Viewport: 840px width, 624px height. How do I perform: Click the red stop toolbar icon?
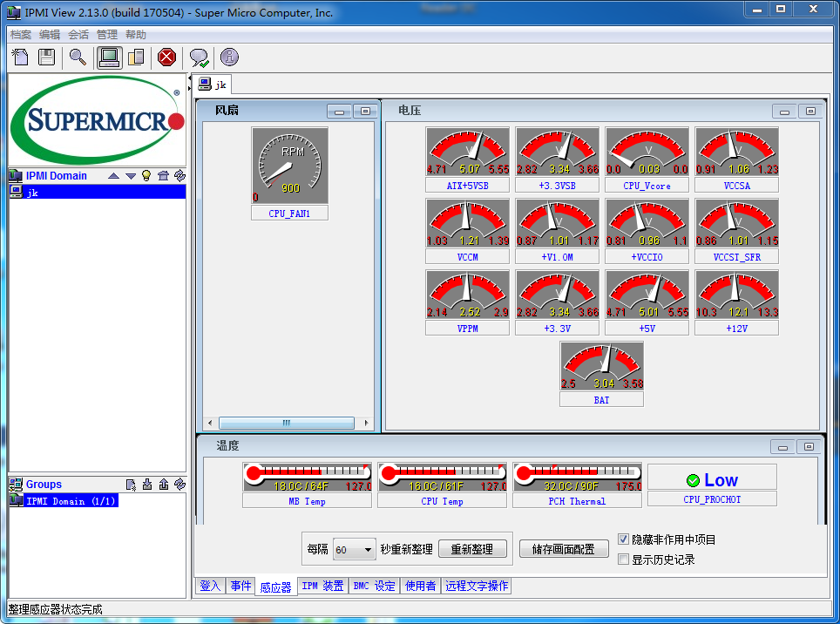point(166,58)
